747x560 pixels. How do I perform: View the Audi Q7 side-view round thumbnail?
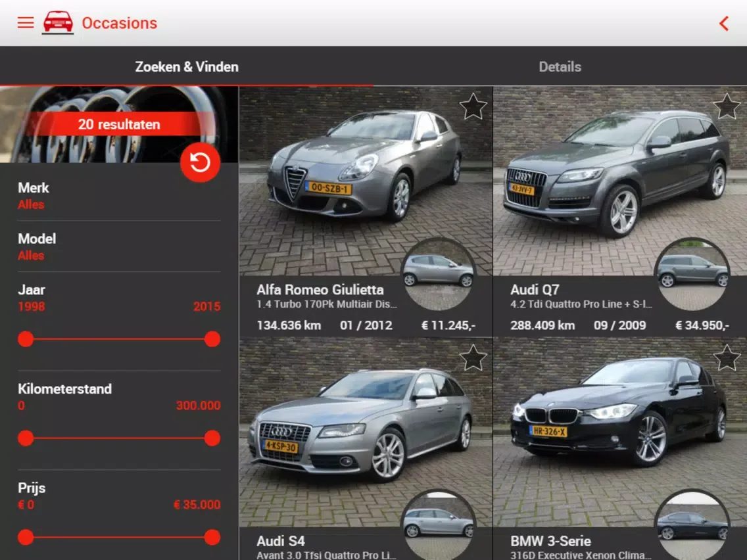692,275
